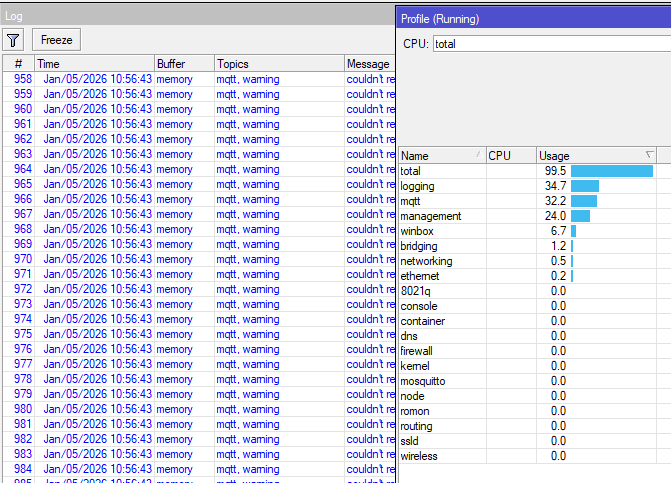Sort log by Message column header
This screenshot has height=483, width=671.
pyautogui.click(x=370, y=64)
